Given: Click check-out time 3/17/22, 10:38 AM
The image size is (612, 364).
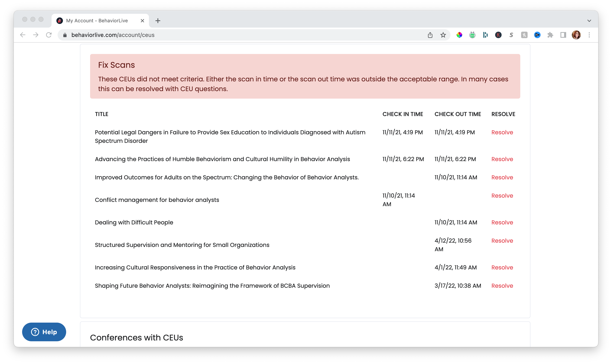Looking at the screenshot, I should point(458,285).
